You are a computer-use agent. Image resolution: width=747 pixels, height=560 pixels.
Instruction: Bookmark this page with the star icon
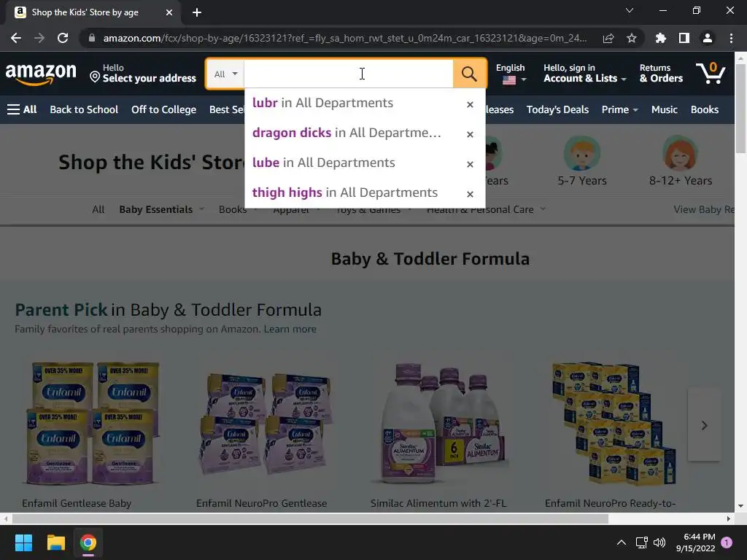632,38
